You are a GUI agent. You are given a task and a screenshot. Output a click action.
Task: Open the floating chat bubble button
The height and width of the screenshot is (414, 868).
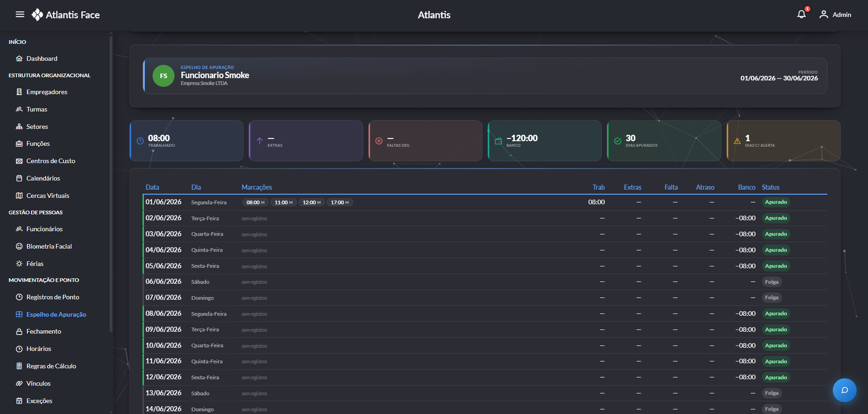(x=844, y=390)
